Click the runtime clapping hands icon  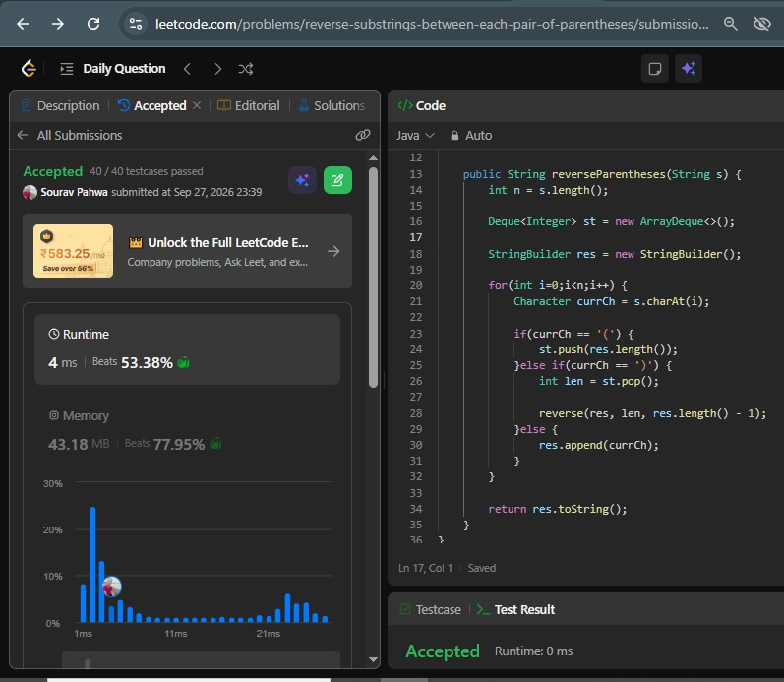[x=184, y=362]
